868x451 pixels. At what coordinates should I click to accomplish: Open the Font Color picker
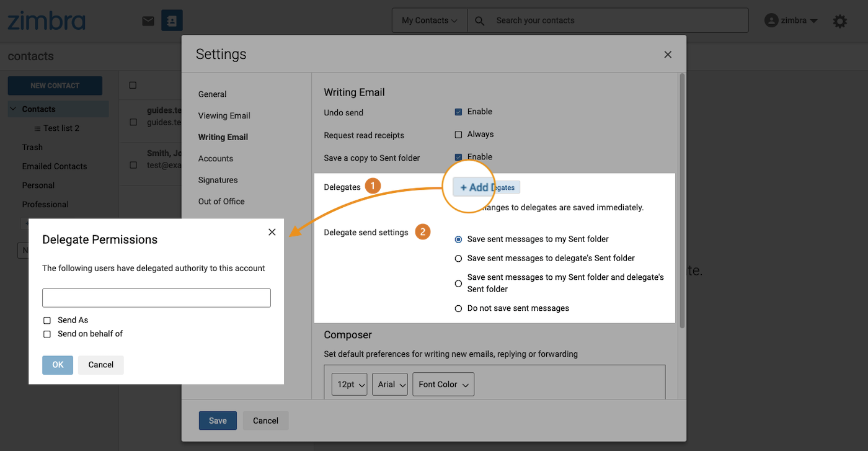click(x=443, y=385)
